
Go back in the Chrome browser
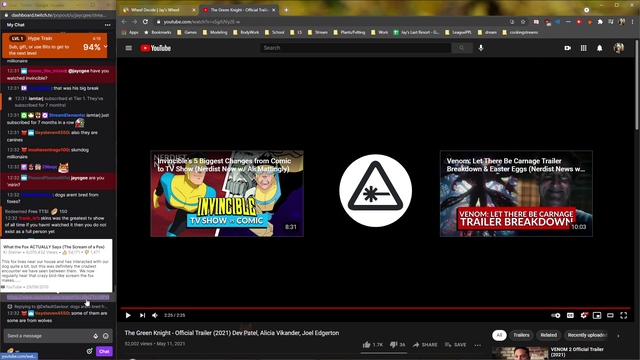coord(124,22)
